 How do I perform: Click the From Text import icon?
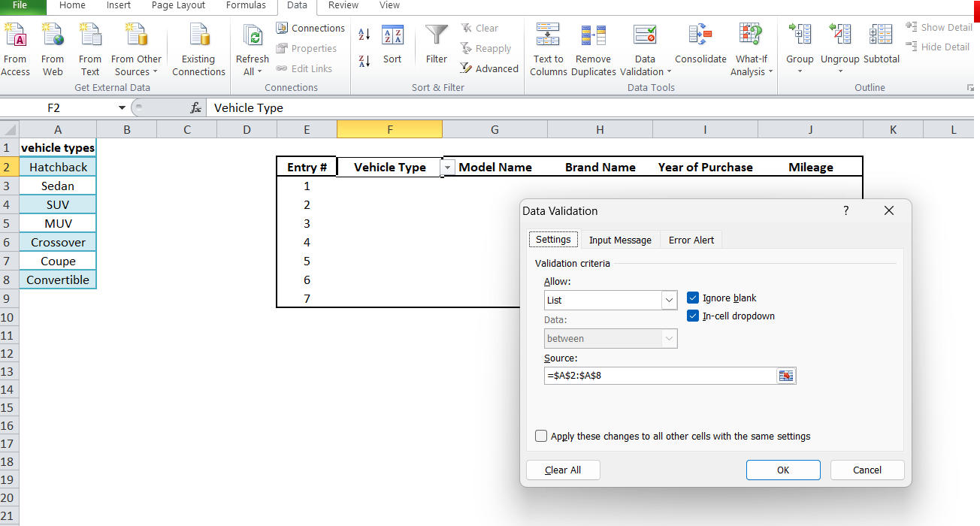click(x=90, y=36)
